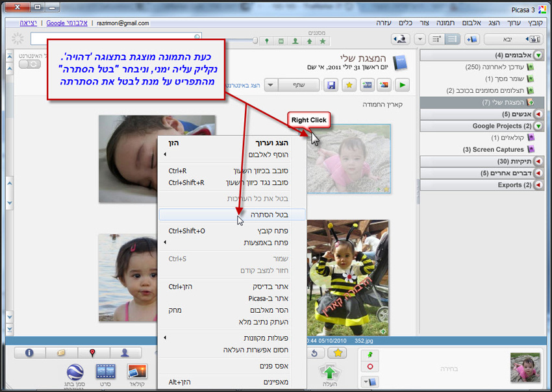Open the places panel red pin icon
The height and width of the screenshot is (392, 552).
point(93,352)
